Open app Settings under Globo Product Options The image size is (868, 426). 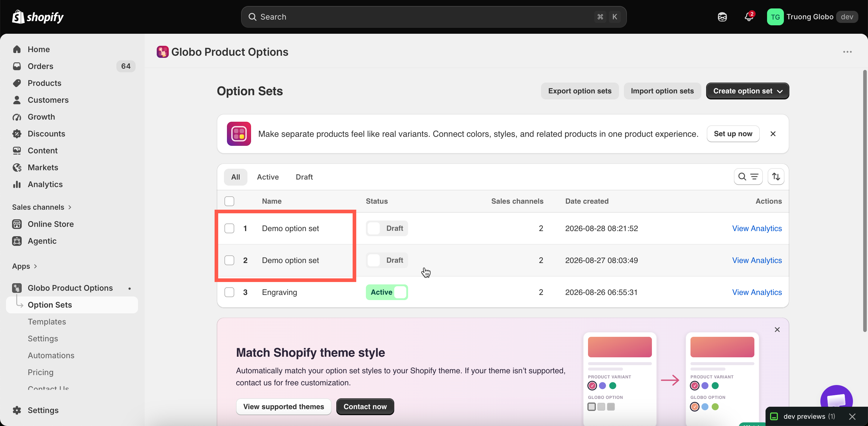pyautogui.click(x=43, y=338)
